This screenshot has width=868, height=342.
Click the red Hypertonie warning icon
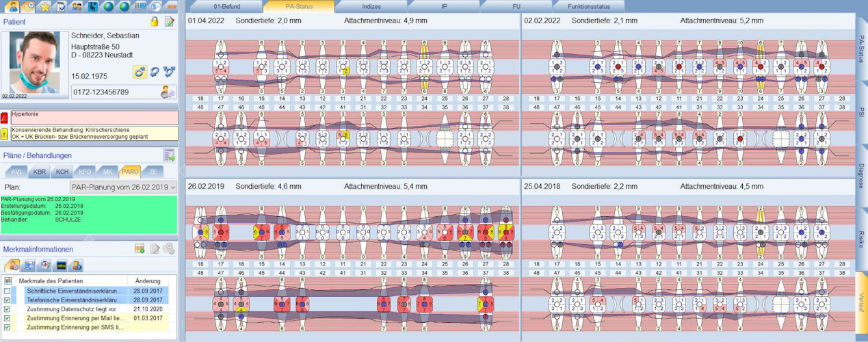coord(5,117)
